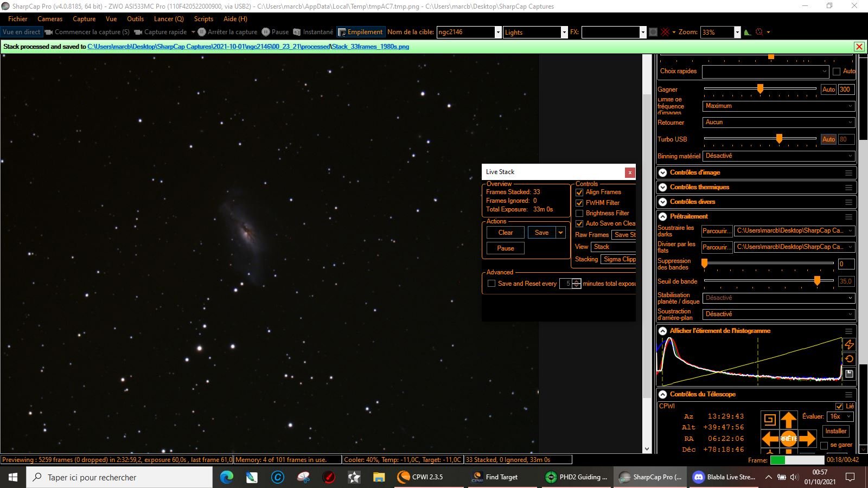Toggle the Lié checkbox in telescope controls

pyautogui.click(x=839, y=406)
